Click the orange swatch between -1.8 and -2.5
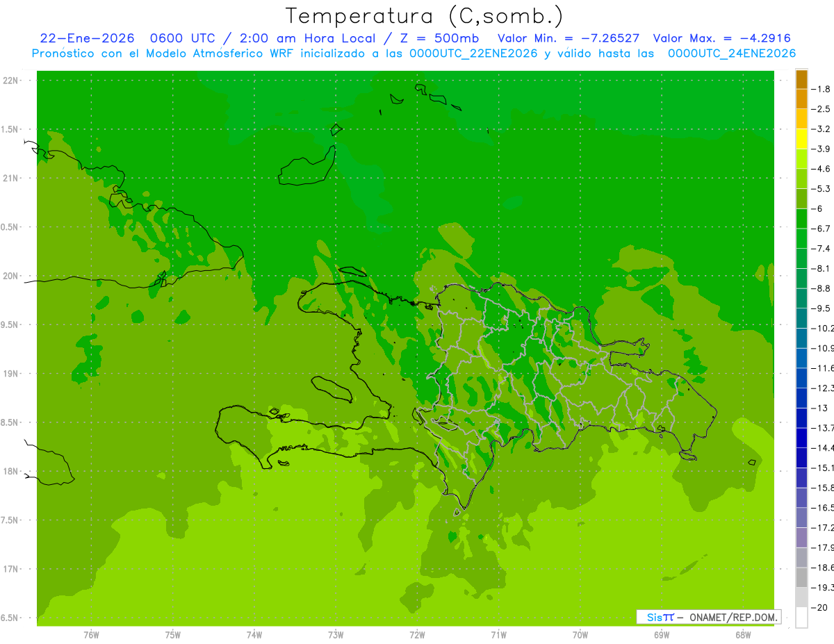The height and width of the screenshot is (644, 834). (801, 99)
